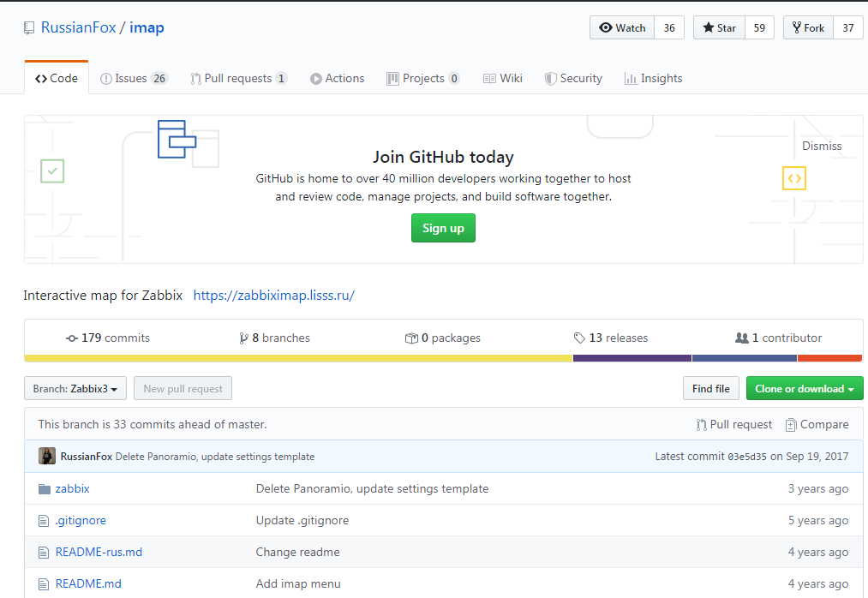The image size is (868, 598).
Task: Open the Security tab
Action: [x=573, y=78]
